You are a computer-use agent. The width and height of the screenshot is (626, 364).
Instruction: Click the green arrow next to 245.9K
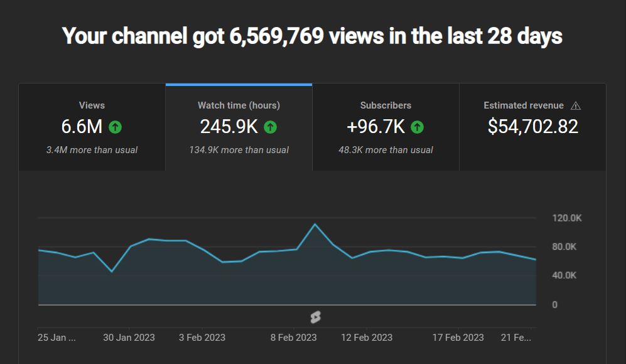(x=270, y=127)
